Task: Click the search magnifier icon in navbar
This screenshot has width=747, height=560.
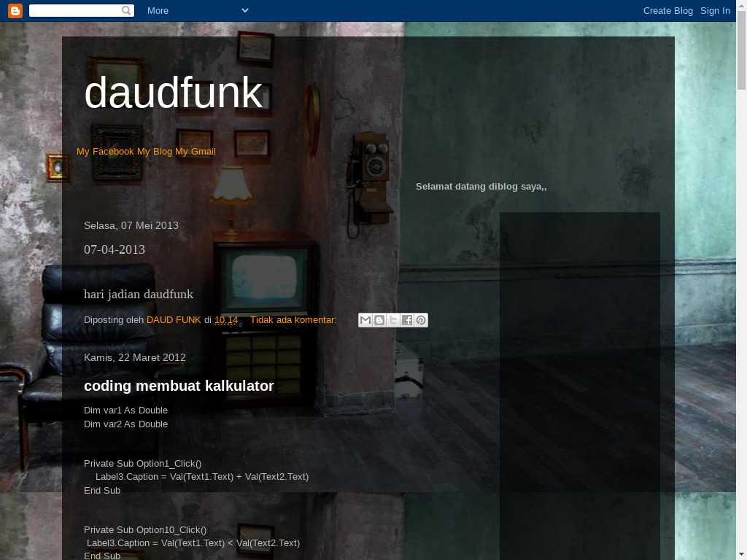Action: point(126,10)
